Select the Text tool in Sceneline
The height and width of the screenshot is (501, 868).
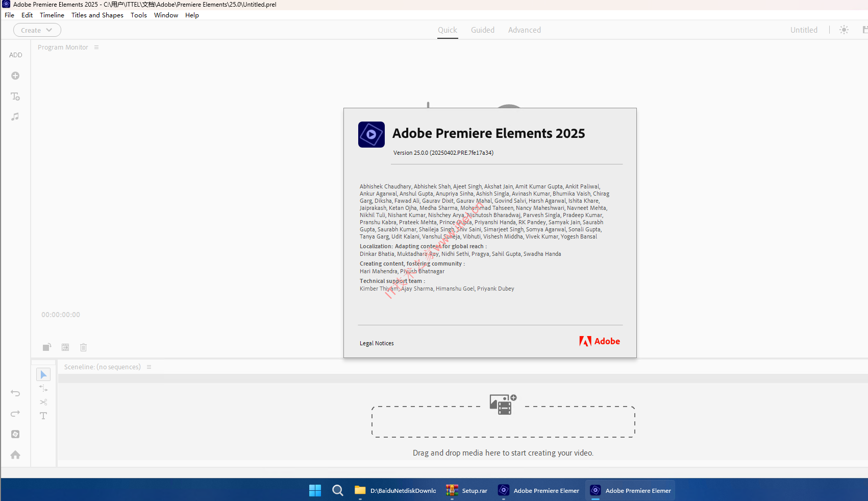pyautogui.click(x=43, y=416)
